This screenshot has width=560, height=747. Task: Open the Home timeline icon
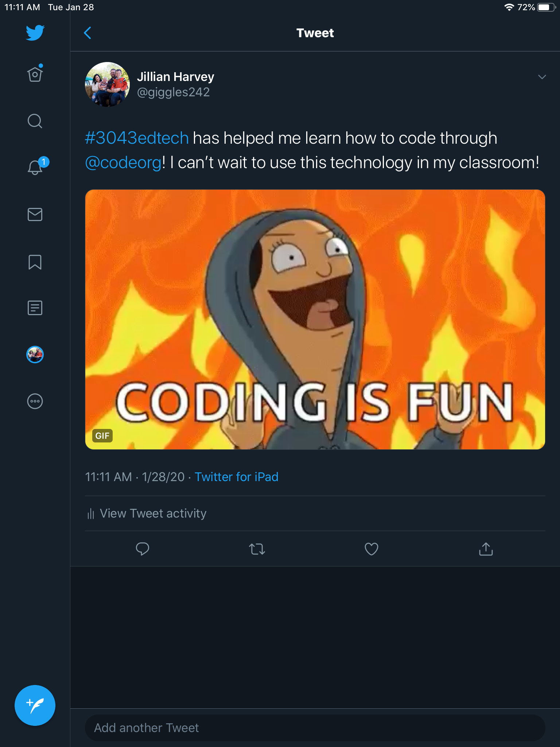35,74
